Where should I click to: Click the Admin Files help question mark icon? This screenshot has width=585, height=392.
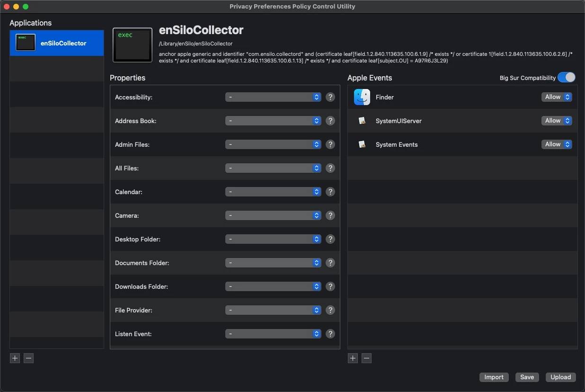(331, 144)
